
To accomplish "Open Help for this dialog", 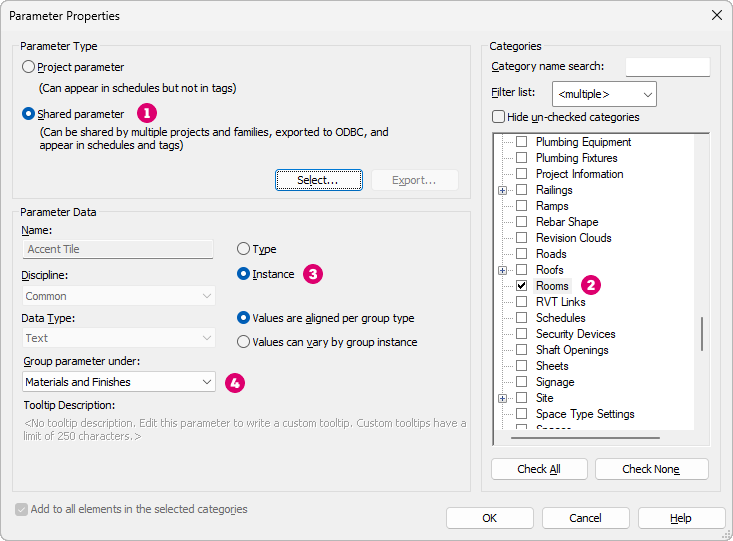I will click(681, 518).
